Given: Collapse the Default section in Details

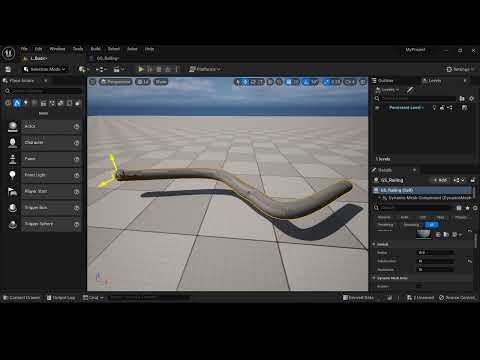Looking at the screenshot, I should pyautogui.click(x=374, y=244).
